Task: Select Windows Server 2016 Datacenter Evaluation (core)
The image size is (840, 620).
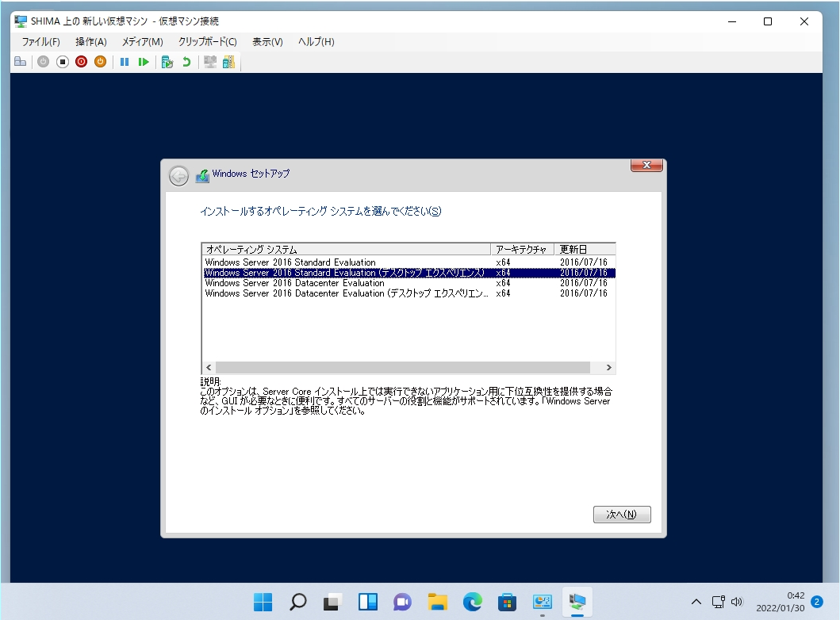Action: (x=409, y=283)
